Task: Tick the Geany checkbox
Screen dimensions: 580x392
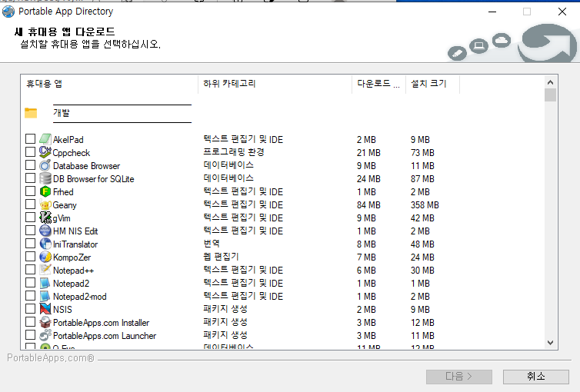Action: [30, 204]
